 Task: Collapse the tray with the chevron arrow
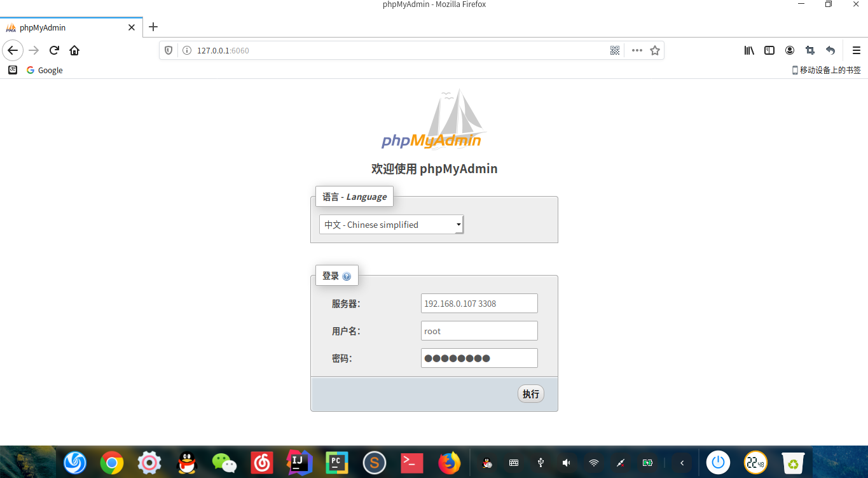tap(682, 463)
